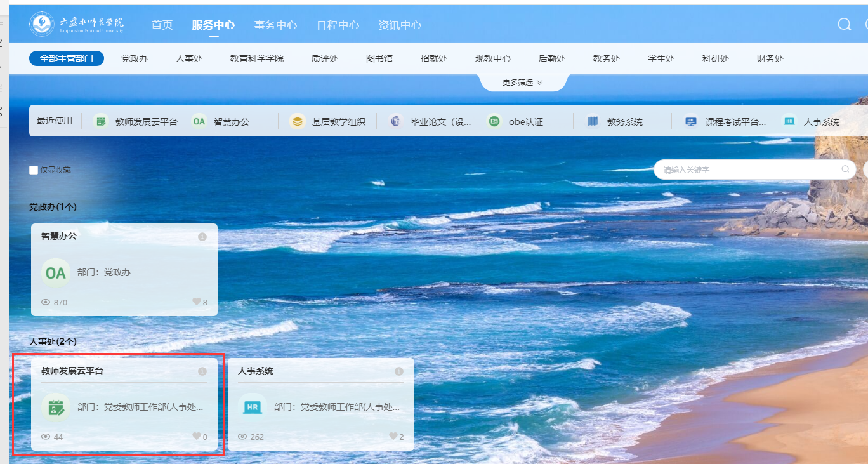868x464 pixels.
Task: Filter services by 财务处
Action: [770, 58]
